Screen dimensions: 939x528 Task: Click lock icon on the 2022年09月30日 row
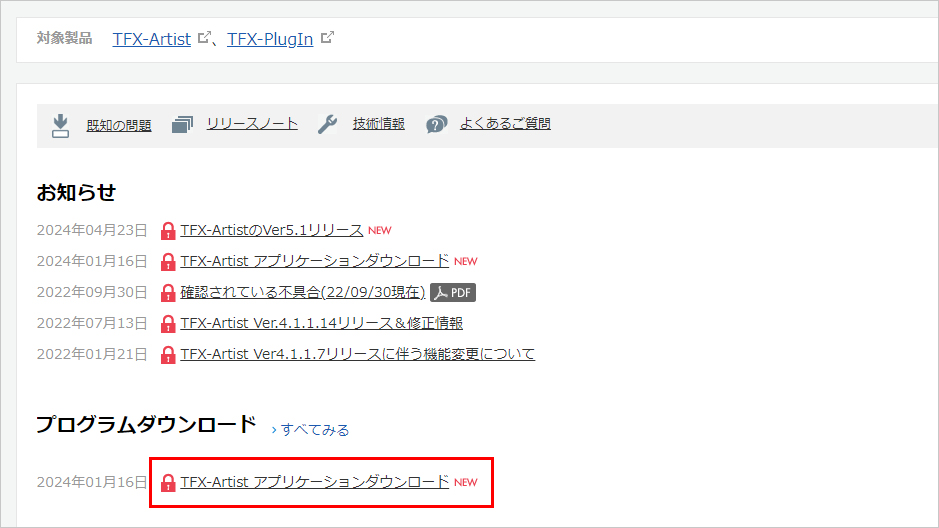click(x=168, y=293)
